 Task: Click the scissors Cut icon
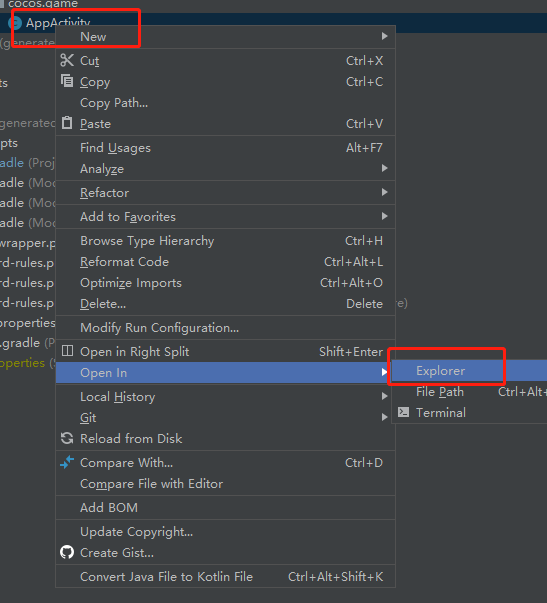(67, 60)
